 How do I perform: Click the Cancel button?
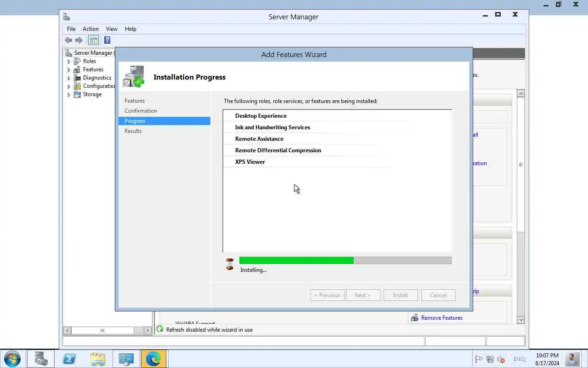pyautogui.click(x=438, y=295)
